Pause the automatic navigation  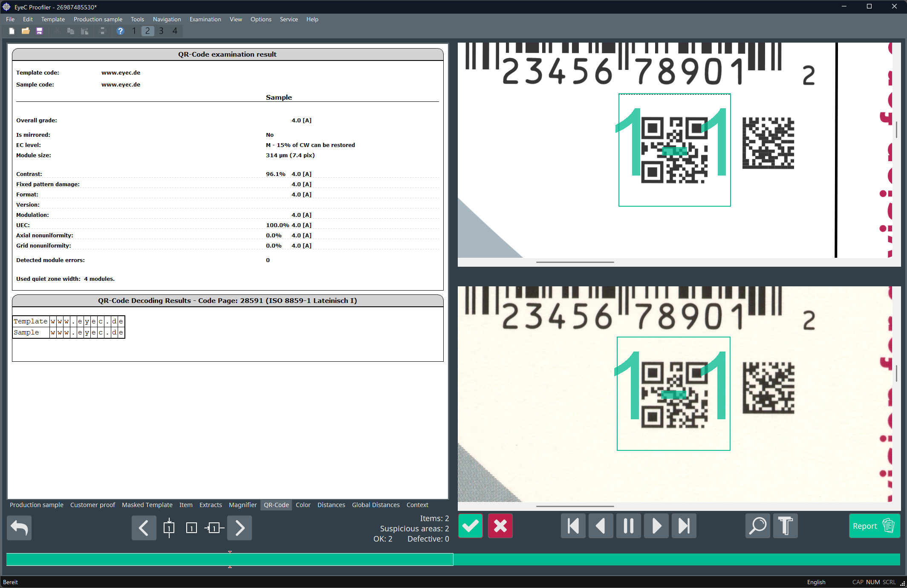point(629,526)
